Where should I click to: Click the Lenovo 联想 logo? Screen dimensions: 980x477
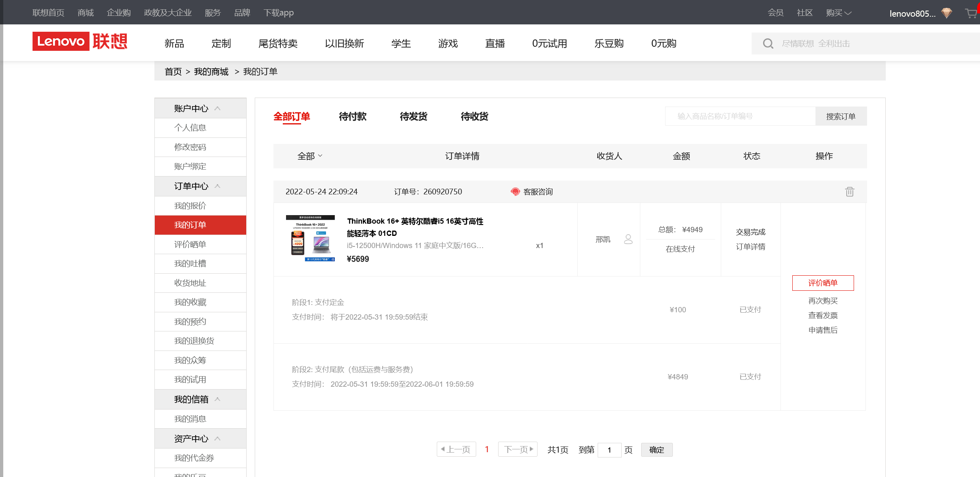(80, 41)
